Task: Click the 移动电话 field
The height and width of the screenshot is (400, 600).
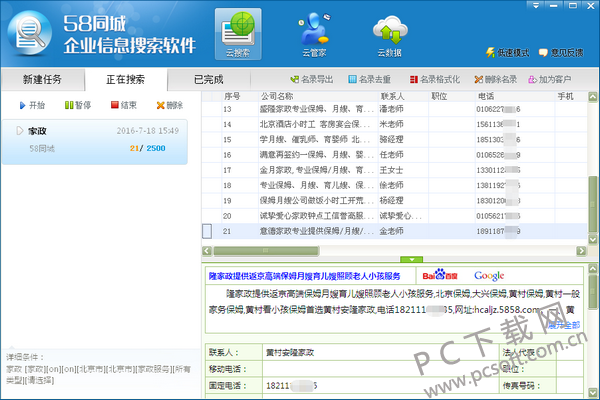Action: point(381,369)
